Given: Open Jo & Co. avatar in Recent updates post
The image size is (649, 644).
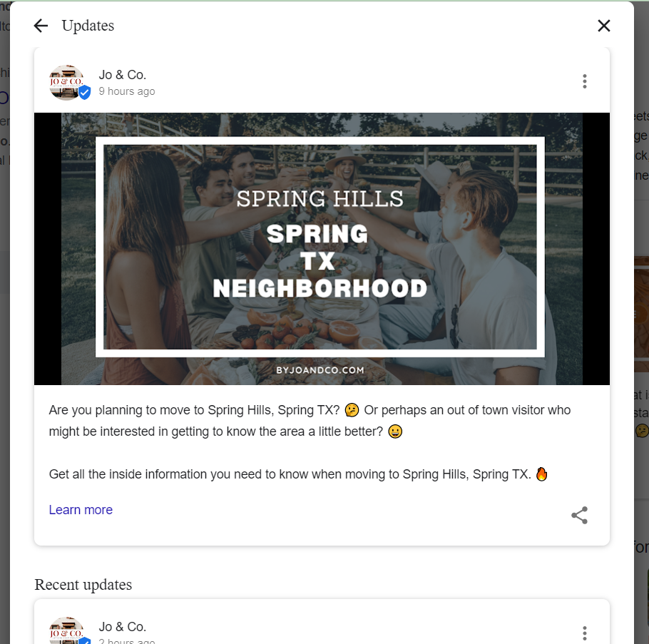Looking at the screenshot, I should pyautogui.click(x=66, y=631).
